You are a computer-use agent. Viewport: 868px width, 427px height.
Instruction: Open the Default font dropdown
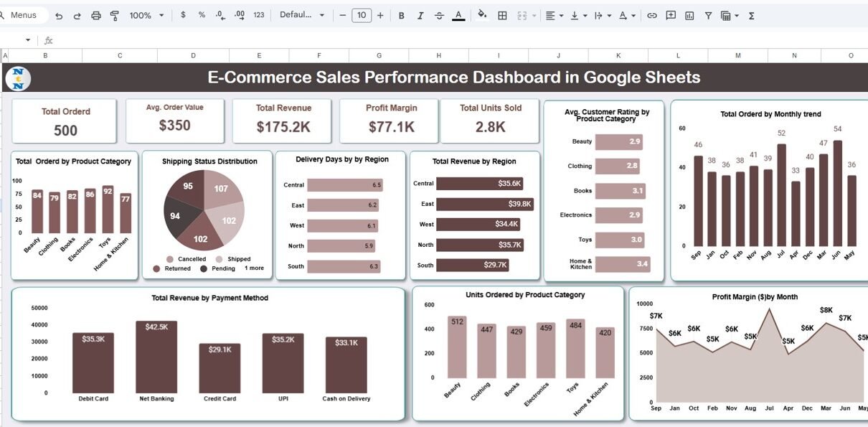click(x=302, y=15)
